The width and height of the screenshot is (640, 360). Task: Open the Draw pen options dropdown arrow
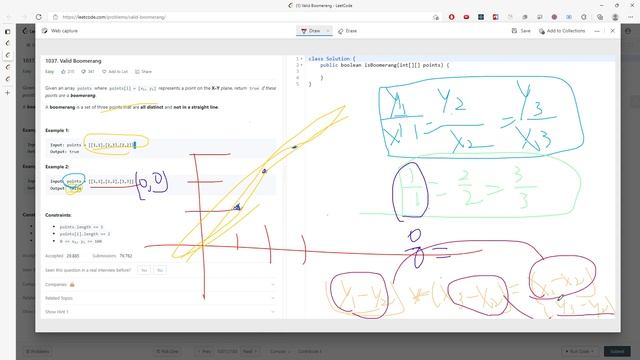[328, 31]
